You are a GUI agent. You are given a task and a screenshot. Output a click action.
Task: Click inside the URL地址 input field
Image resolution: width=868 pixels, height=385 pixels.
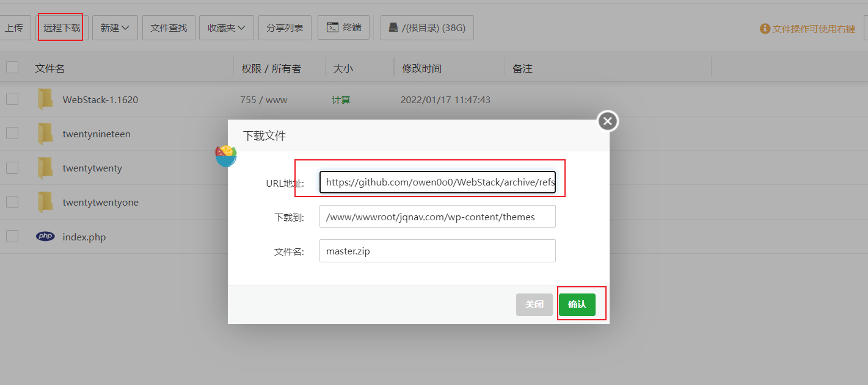click(437, 182)
